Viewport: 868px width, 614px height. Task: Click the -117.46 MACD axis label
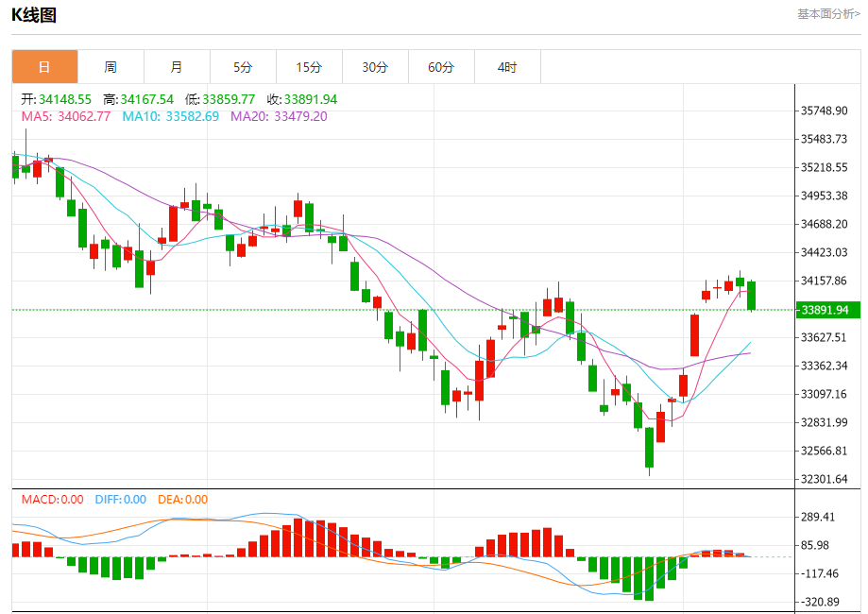(x=818, y=573)
